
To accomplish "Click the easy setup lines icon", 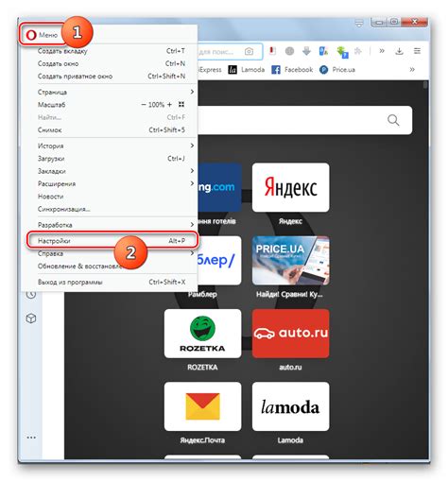I will [417, 51].
